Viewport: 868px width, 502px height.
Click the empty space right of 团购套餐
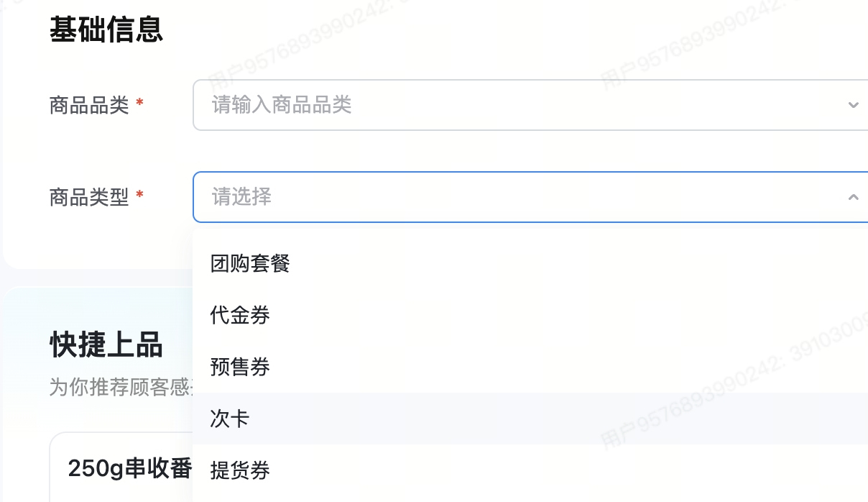[575, 263]
